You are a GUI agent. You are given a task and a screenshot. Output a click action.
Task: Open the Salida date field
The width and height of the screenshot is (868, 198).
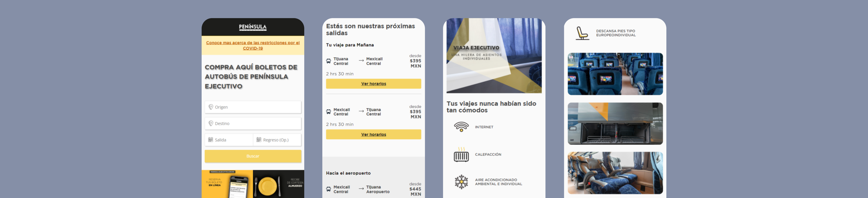click(229, 140)
